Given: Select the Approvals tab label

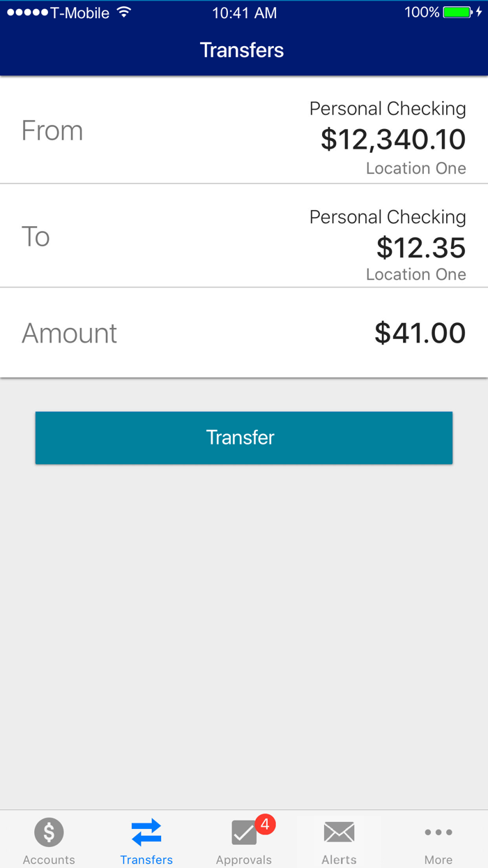Looking at the screenshot, I should click(x=243, y=860).
